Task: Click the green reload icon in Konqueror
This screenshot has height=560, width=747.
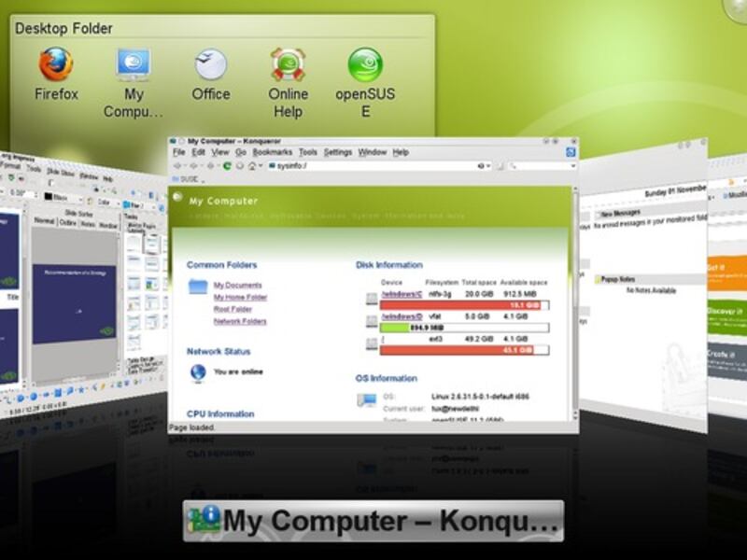Action: 227,165
